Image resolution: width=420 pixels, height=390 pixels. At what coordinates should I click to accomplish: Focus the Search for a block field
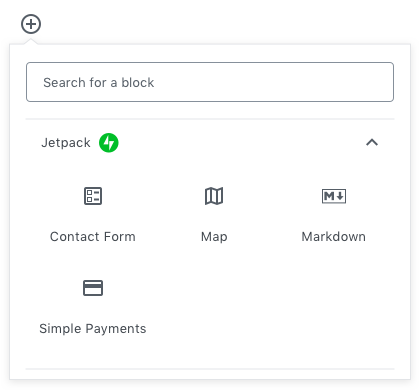coord(210,82)
